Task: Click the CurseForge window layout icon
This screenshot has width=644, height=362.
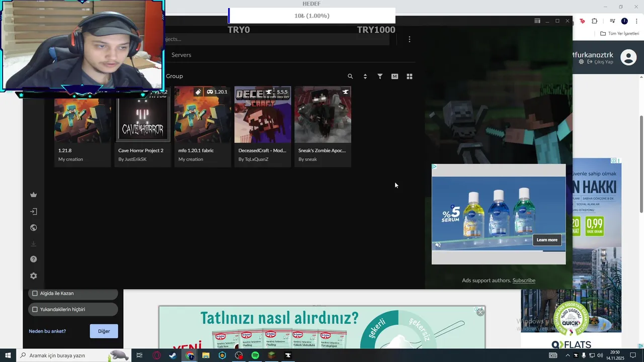Action: coord(537,21)
